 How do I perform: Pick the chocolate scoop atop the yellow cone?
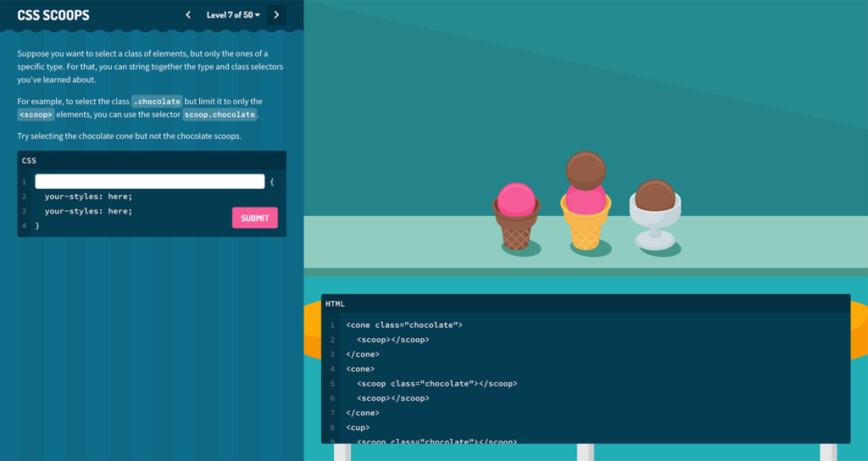pyautogui.click(x=586, y=169)
